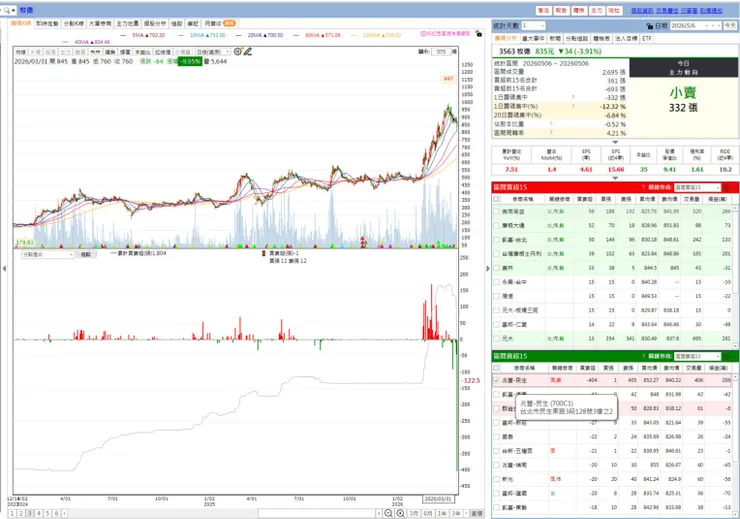Toggle the lock icon beside 日期
Viewport: 740px width, 519px height.
point(649,26)
